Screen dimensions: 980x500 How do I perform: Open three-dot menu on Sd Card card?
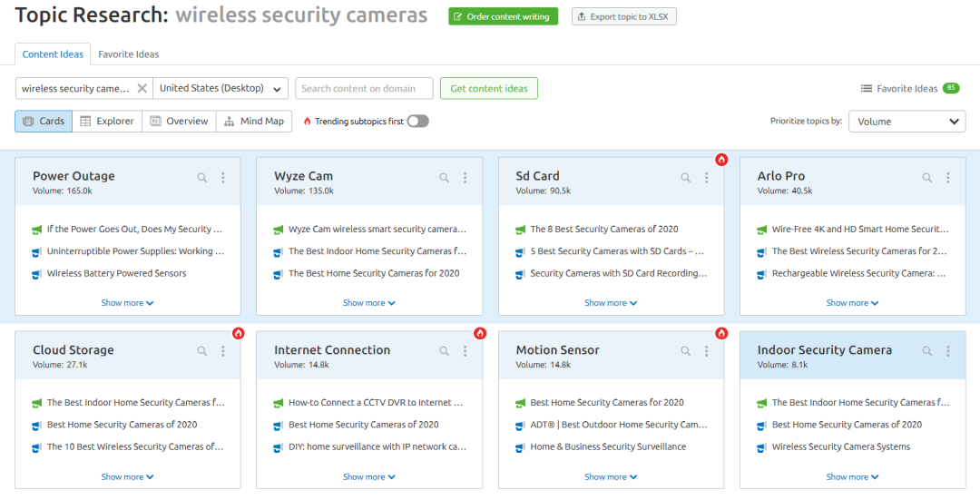(x=707, y=178)
